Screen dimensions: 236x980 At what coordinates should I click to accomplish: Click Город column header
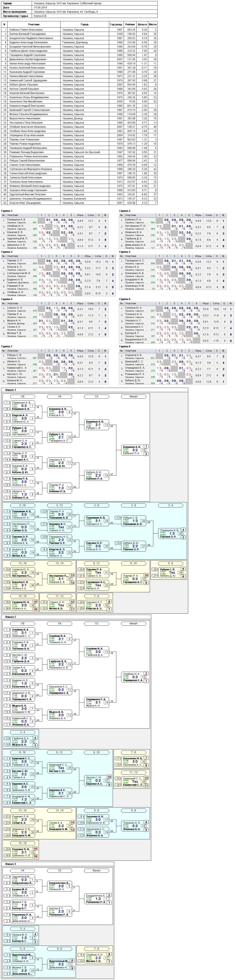[85, 24]
